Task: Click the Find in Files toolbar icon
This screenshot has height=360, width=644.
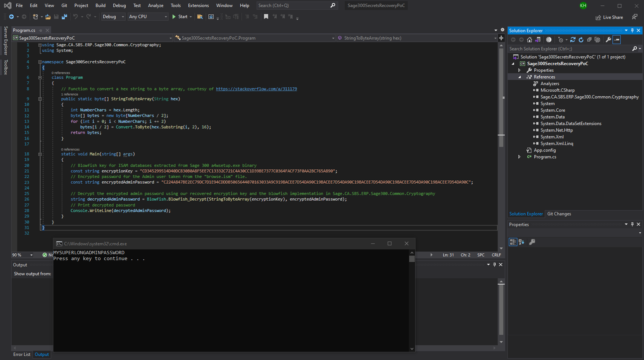Action: (x=200, y=17)
